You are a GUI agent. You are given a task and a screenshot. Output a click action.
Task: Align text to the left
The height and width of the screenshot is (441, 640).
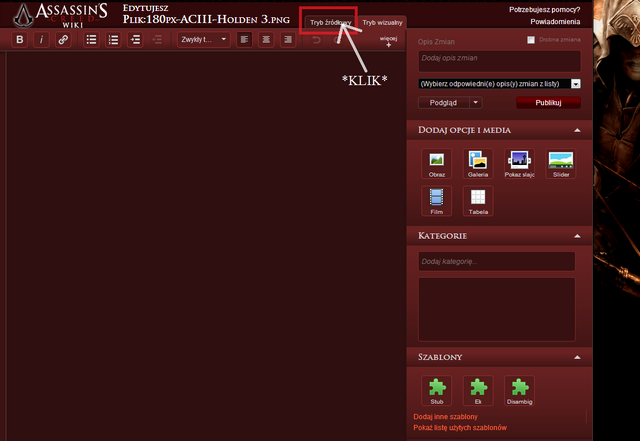tap(244, 40)
